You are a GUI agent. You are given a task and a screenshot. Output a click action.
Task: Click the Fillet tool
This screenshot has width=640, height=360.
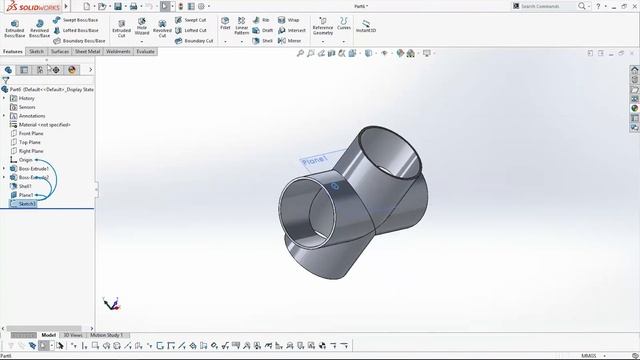(x=225, y=23)
